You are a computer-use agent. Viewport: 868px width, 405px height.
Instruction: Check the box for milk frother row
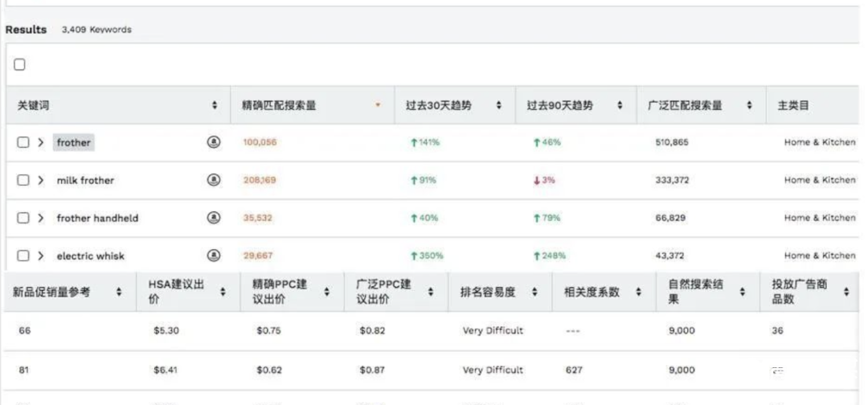coord(23,180)
